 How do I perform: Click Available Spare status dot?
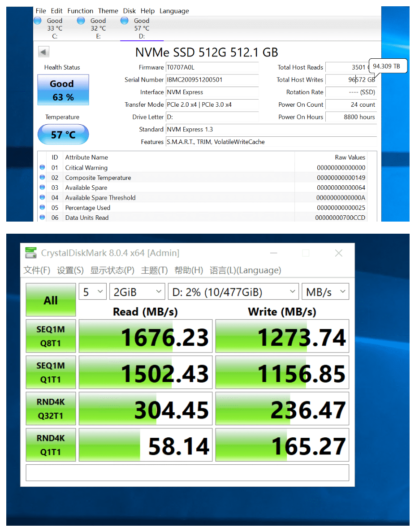click(43, 187)
